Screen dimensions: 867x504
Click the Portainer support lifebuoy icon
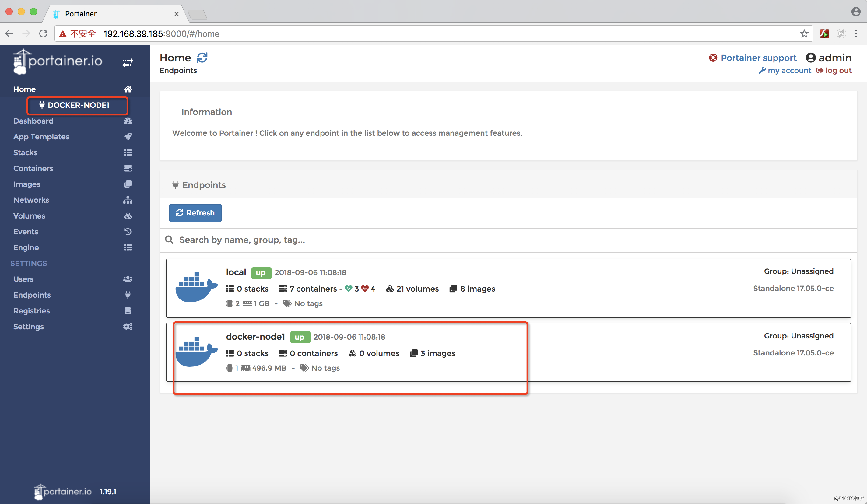click(x=713, y=58)
